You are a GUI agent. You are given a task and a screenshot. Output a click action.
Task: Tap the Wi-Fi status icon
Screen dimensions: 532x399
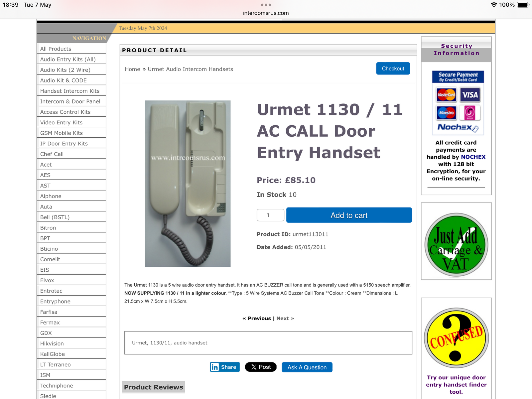[x=494, y=5]
